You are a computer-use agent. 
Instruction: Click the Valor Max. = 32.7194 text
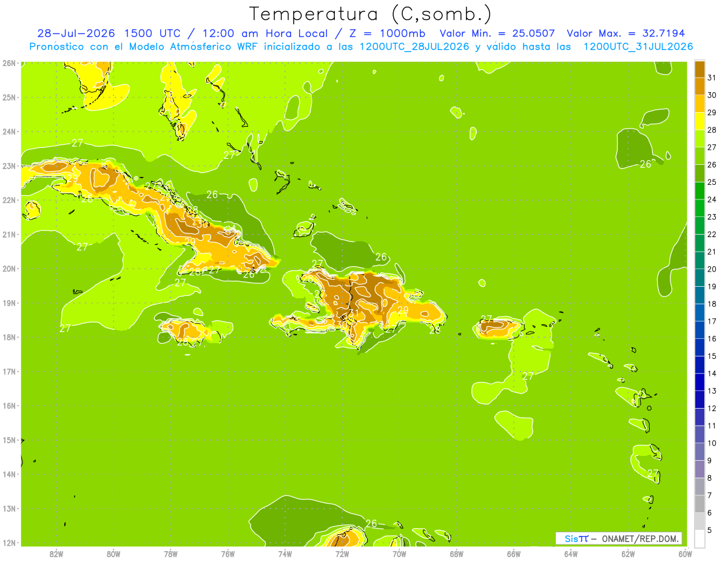pos(626,33)
